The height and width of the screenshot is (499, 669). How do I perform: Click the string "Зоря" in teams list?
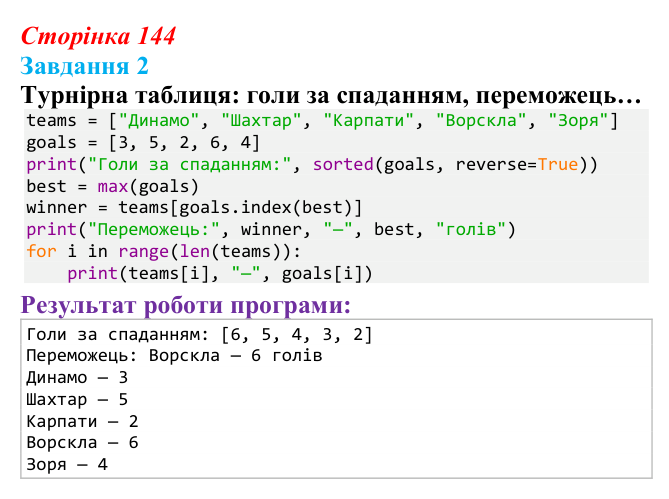pyautogui.click(x=578, y=121)
